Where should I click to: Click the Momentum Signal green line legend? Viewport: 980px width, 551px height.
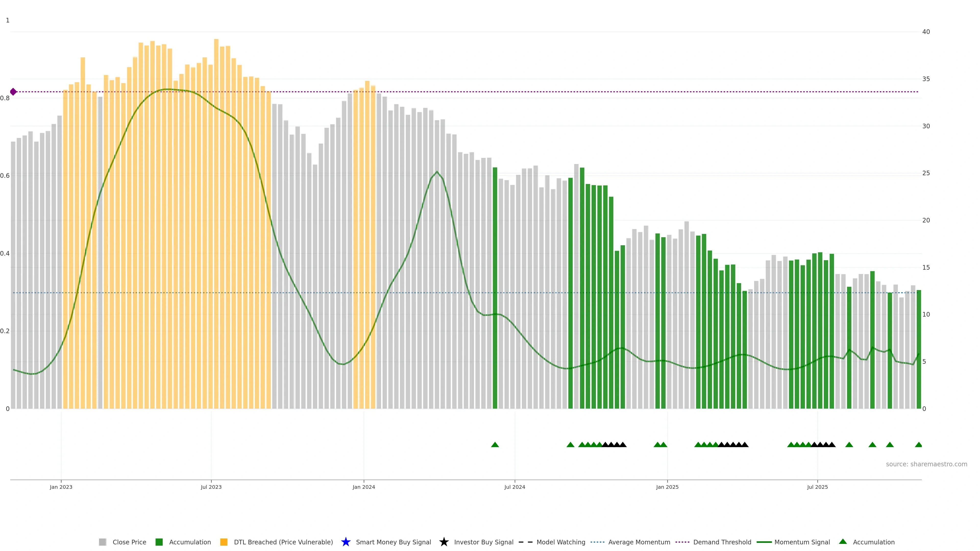[764, 542]
